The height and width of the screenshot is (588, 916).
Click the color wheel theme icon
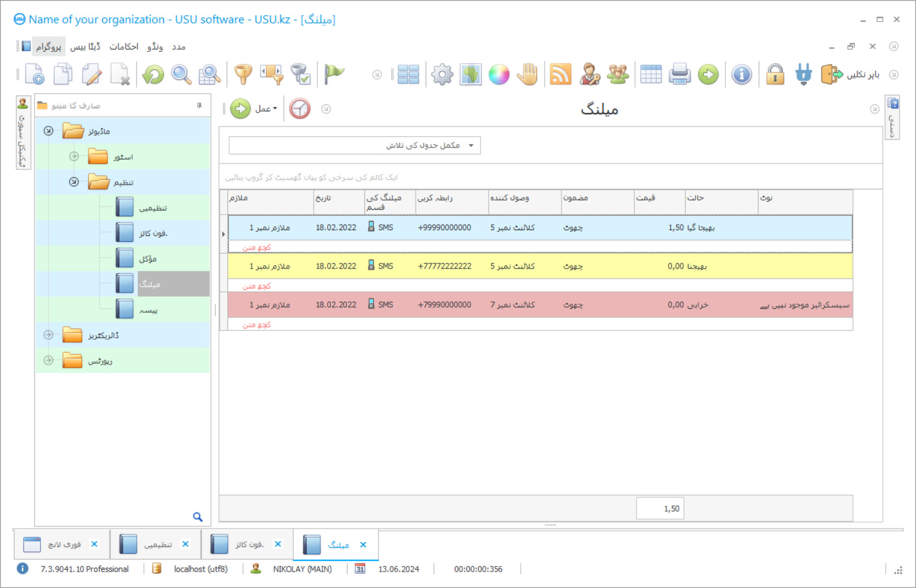pos(499,75)
